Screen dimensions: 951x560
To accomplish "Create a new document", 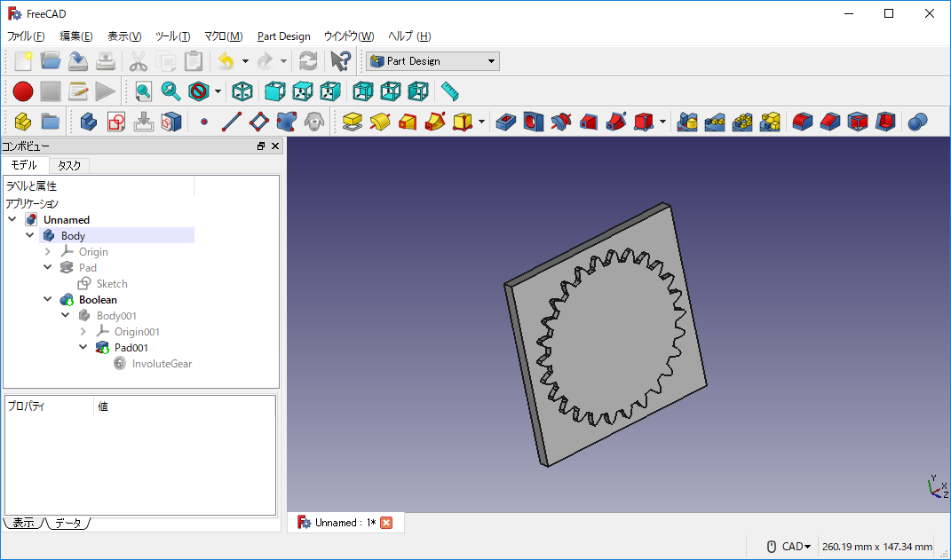I will [22, 61].
